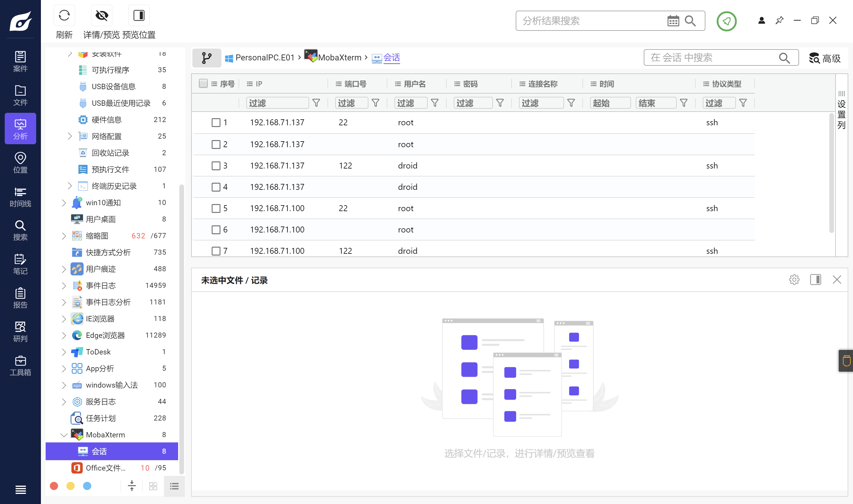The image size is (853, 504).
Task: Expand the 网络配置 tree node
Action: (70, 136)
